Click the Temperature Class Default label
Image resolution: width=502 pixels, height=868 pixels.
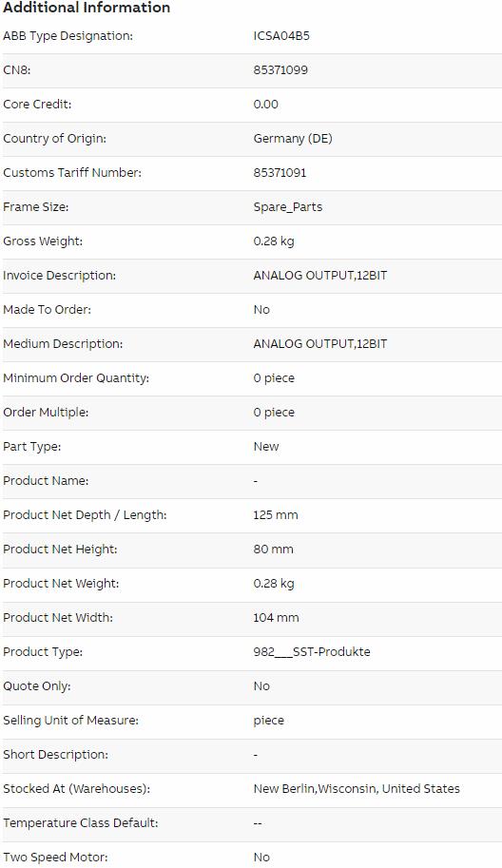80,823
